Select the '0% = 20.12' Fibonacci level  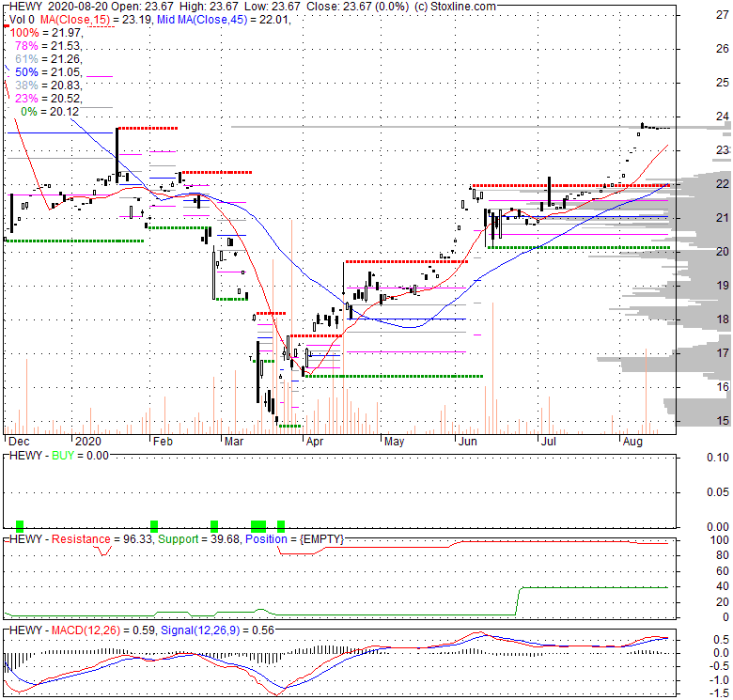[50, 112]
